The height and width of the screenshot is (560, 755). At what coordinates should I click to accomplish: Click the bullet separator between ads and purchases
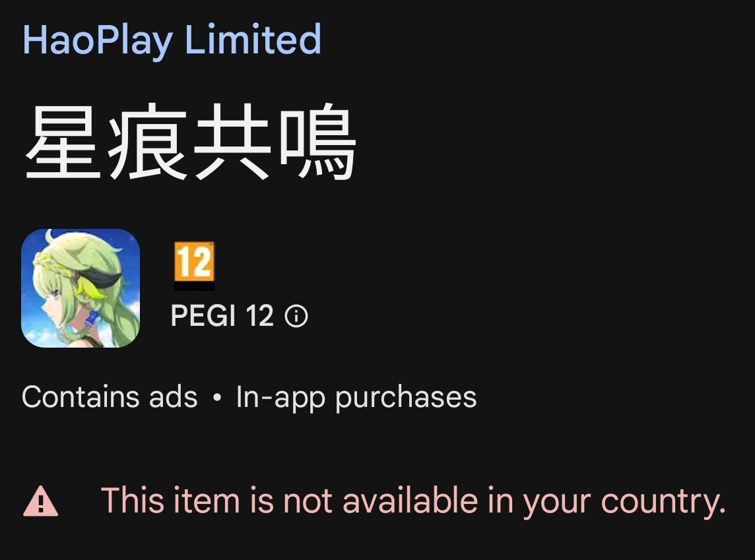point(217,398)
